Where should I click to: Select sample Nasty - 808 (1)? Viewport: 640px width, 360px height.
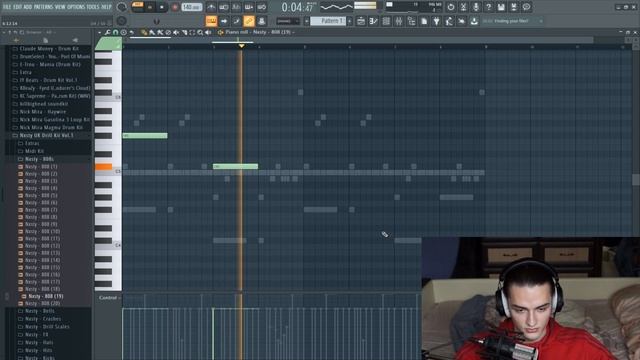tap(41, 167)
